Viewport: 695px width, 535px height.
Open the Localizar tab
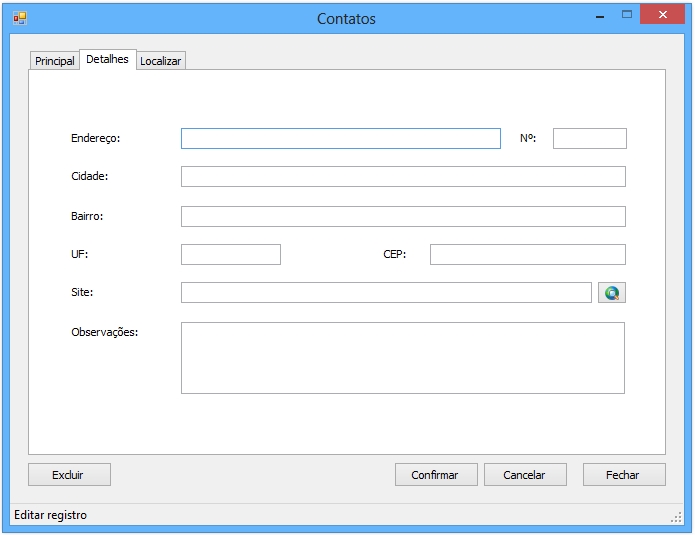pyautogui.click(x=160, y=61)
